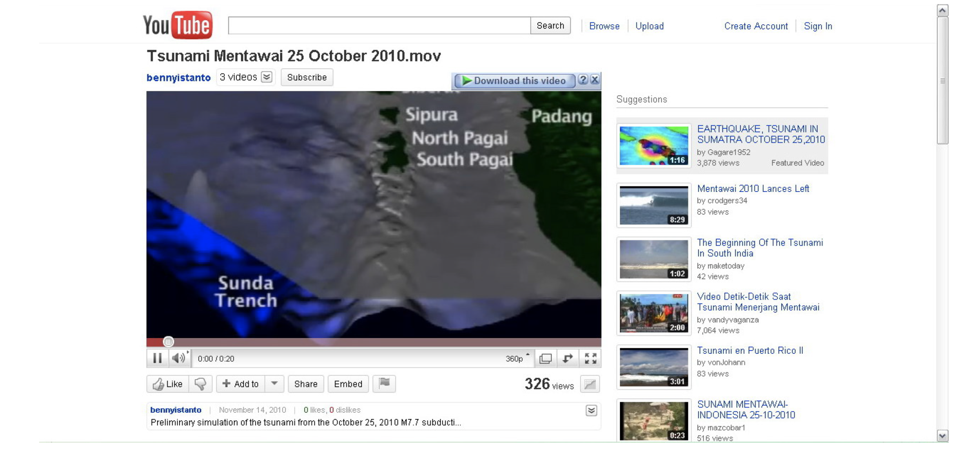This screenshot has width=980, height=450.
Task: Go to the Upload page
Action: [649, 26]
